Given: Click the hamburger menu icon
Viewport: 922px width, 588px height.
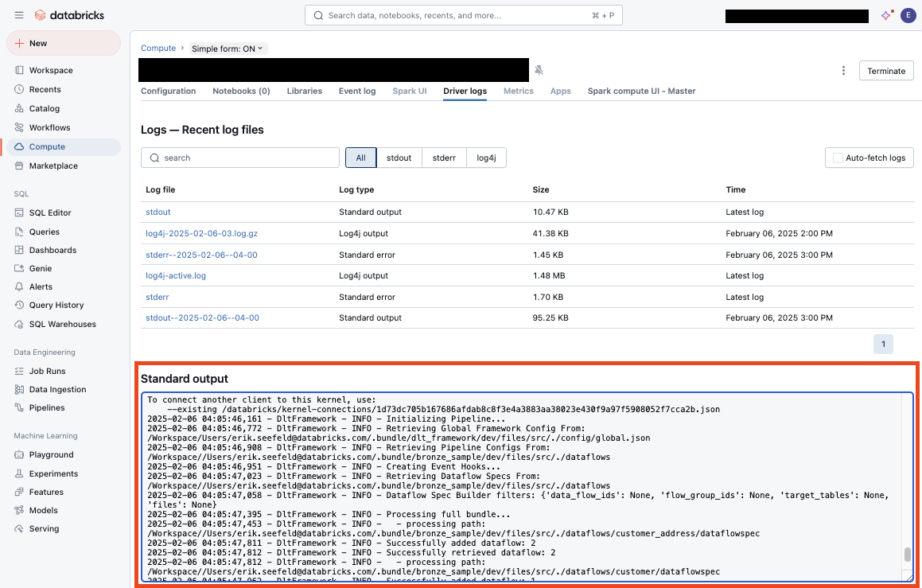Looking at the screenshot, I should [x=19, y=15].
